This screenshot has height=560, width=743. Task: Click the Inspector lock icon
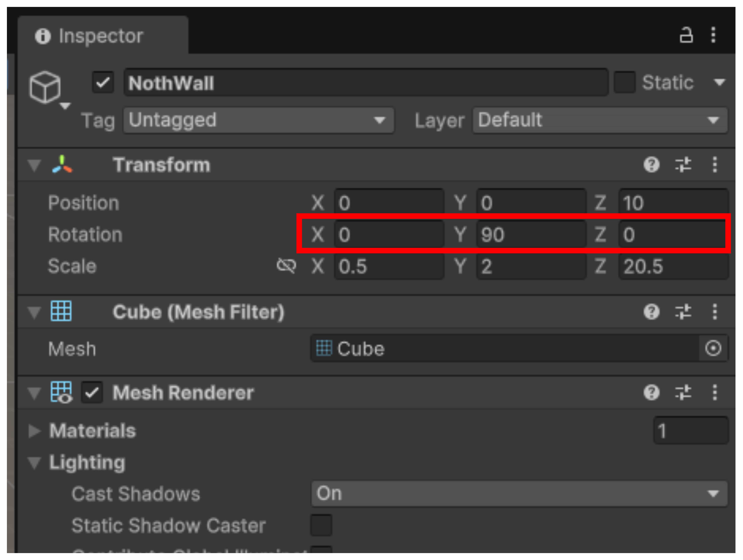[x=686, y=35]
